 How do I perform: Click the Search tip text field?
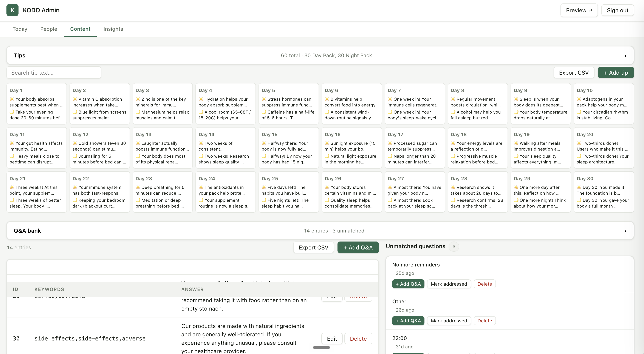(54, 73)
